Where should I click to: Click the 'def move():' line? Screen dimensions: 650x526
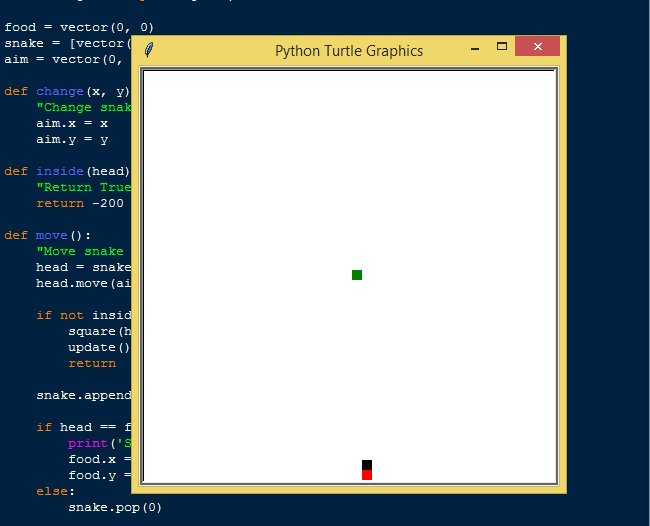pyautogui.click(x=48, y=235)
